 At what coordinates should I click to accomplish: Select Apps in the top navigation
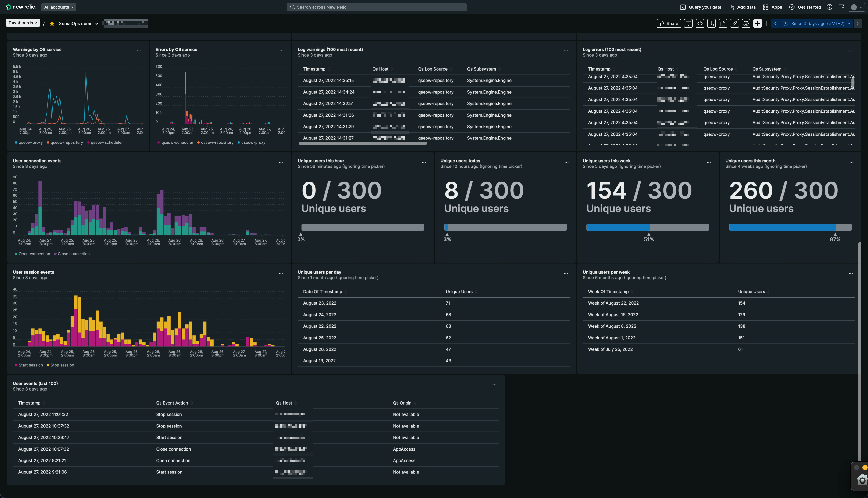click(772, 7)
